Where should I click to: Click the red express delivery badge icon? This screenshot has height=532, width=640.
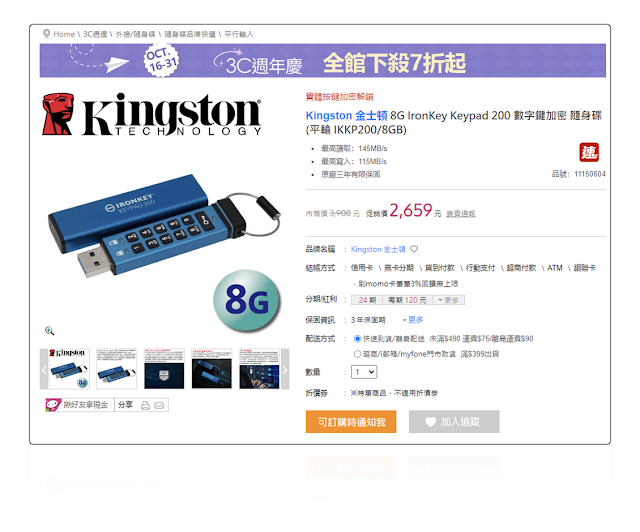point(589,152)
